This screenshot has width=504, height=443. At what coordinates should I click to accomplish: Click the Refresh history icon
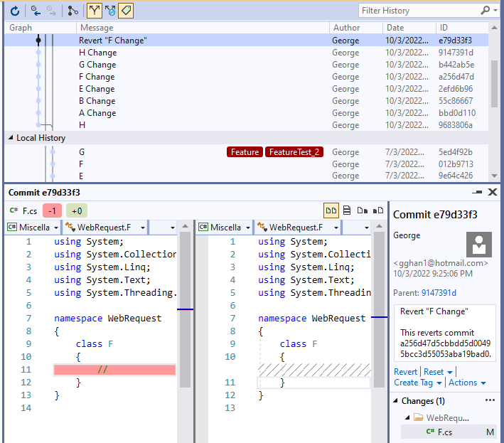tap(14, 11)
